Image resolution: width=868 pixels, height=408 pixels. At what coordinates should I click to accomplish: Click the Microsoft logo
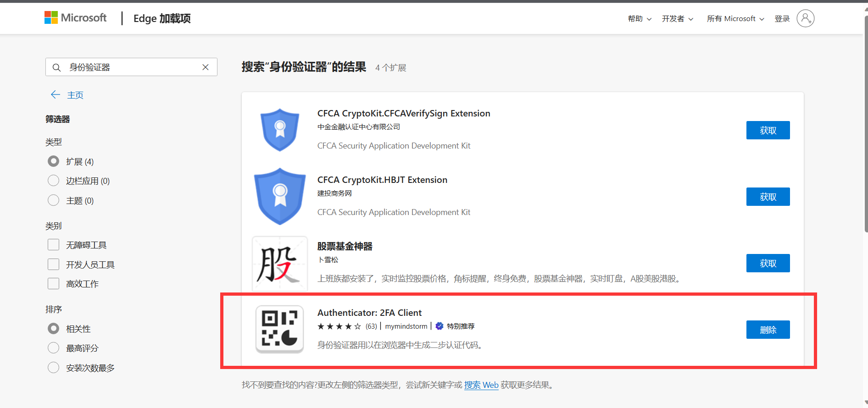(75, 18)
